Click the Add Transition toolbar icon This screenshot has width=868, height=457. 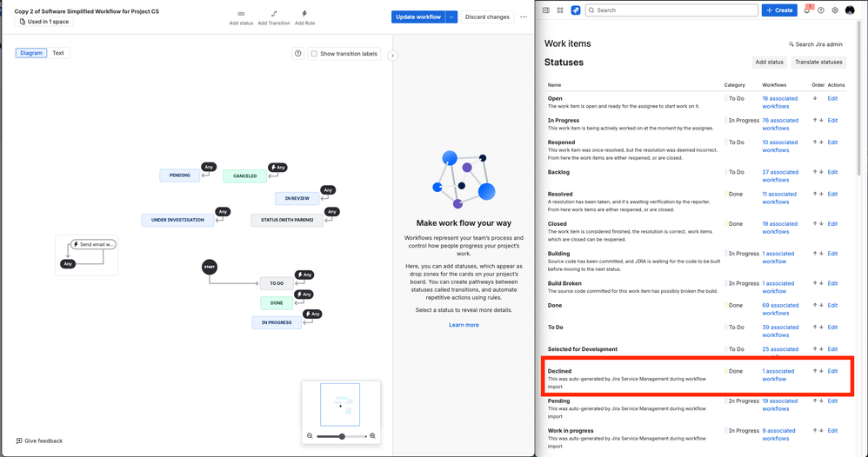(274, 14)
